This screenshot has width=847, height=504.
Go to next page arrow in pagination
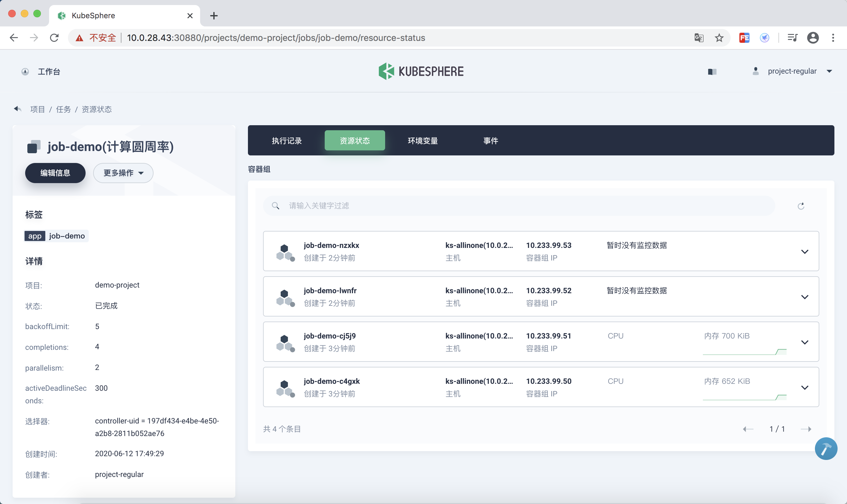(806, 429)
